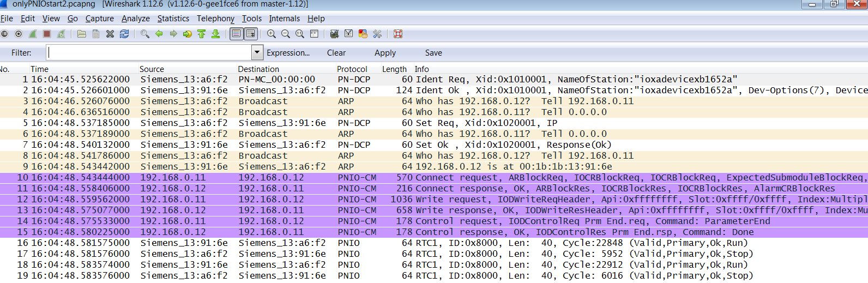This screenshot has height=283, width=868.
Task: Stop the running capture
Action: tap(47, 34)
